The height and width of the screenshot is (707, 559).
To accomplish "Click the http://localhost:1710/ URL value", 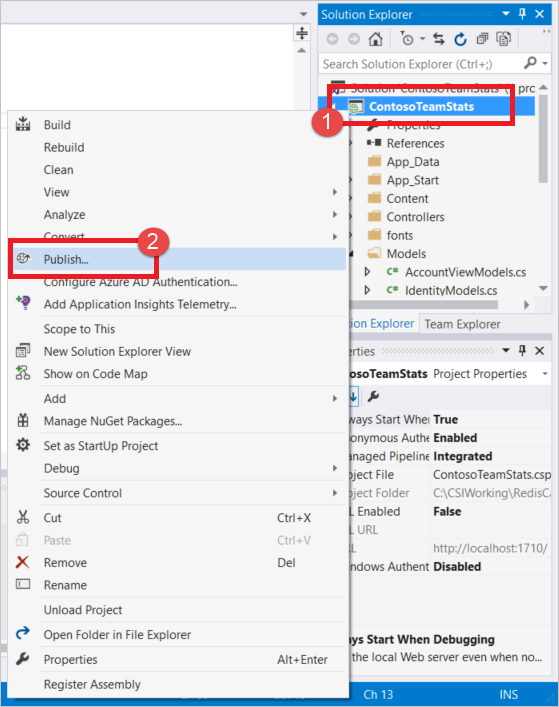I will click(x=490, y=548).
